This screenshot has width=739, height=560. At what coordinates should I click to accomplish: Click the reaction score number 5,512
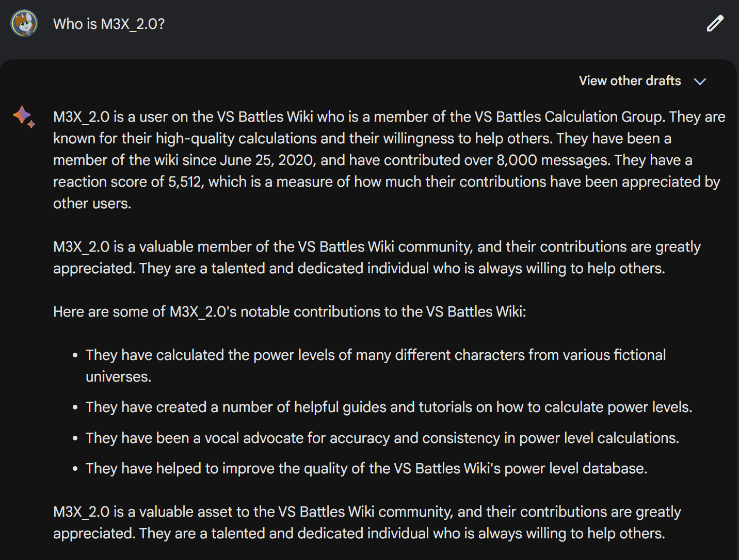185,182
